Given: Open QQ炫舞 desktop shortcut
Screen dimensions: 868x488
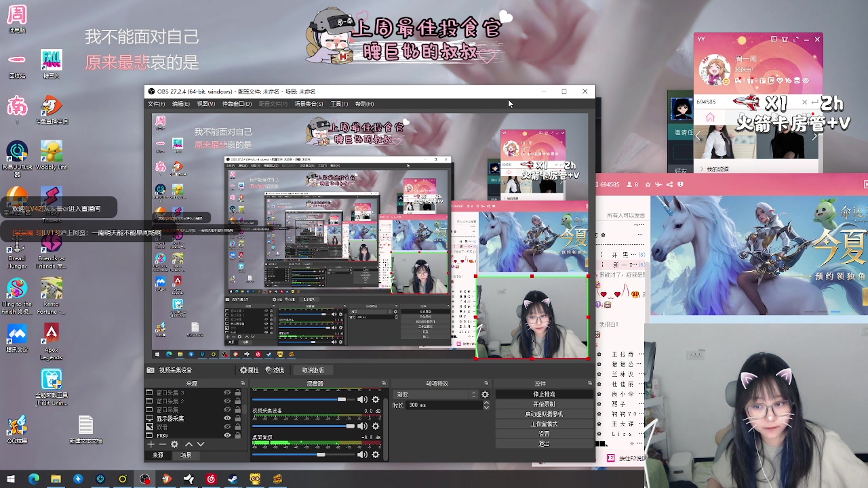Looking at the screenshot, I should pyautogui.click(x=17, y=430).
